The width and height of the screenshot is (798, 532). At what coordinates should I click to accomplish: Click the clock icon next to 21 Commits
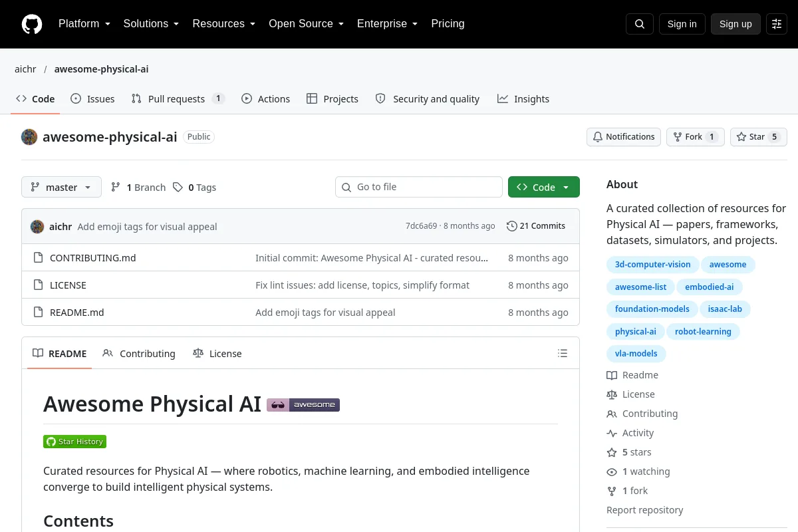[x=511, y=226]
